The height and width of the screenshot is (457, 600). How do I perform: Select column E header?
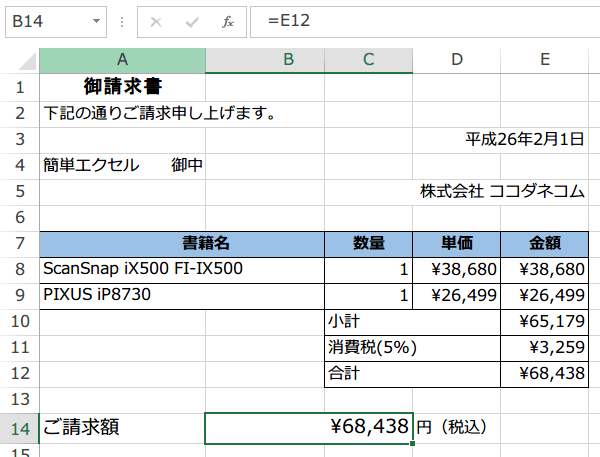click(x=545, y=60)
